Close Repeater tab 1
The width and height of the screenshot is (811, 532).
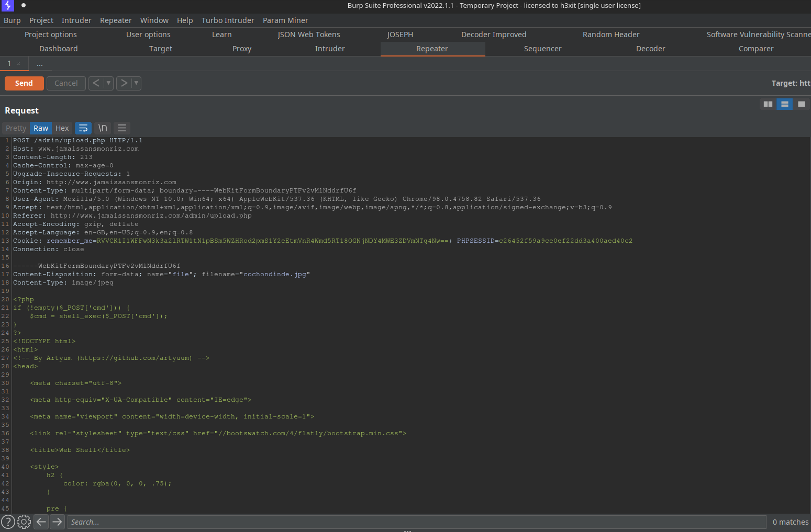point(18,63)
